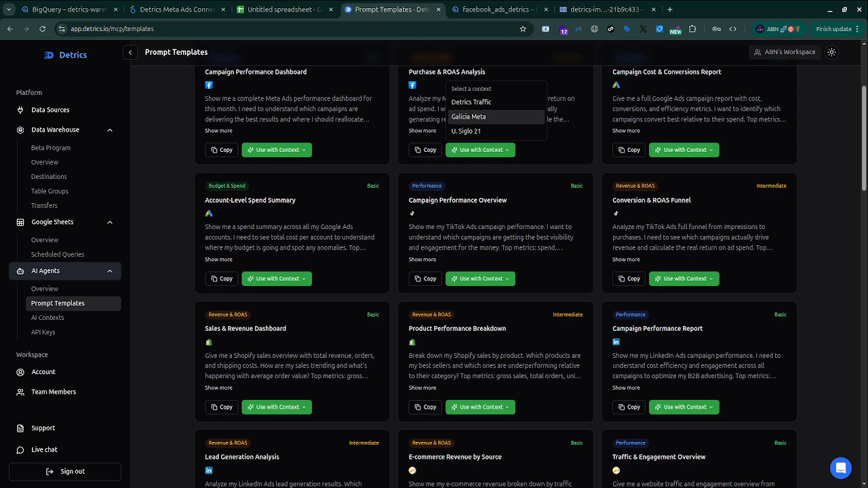Viewport: 868px width, 488px height.
Task: Select Galicia Meta from the context menu
Action: point(469,117)
